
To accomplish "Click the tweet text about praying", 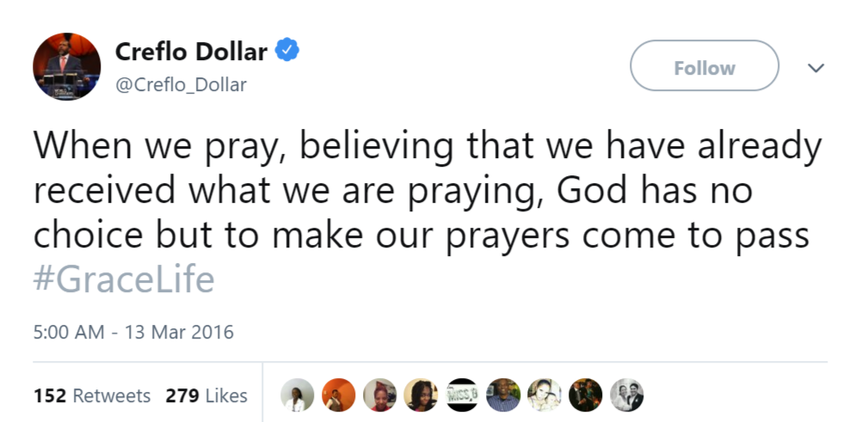I will pos(422,192).
